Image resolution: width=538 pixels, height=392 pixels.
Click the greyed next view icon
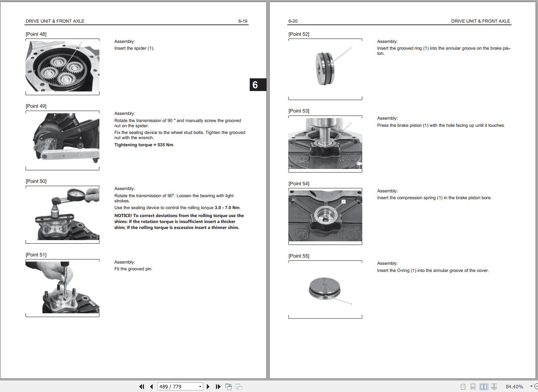[x=239, y=386]
